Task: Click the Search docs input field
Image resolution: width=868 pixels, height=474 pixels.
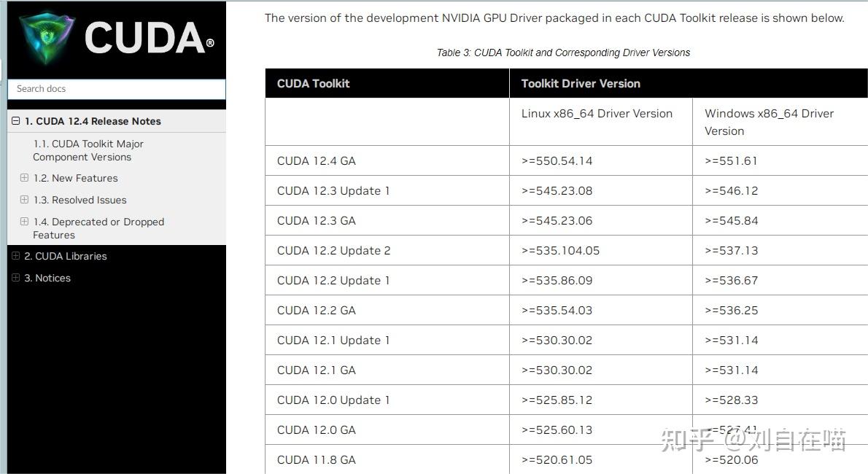Action: (x=117, y=89)
